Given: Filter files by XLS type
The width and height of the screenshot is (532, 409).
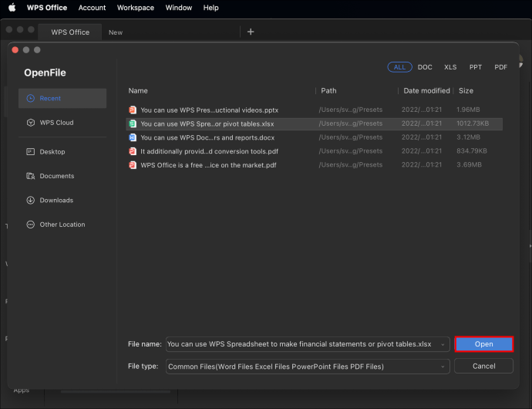Looking at the screenshot, I should pos(450,67).
